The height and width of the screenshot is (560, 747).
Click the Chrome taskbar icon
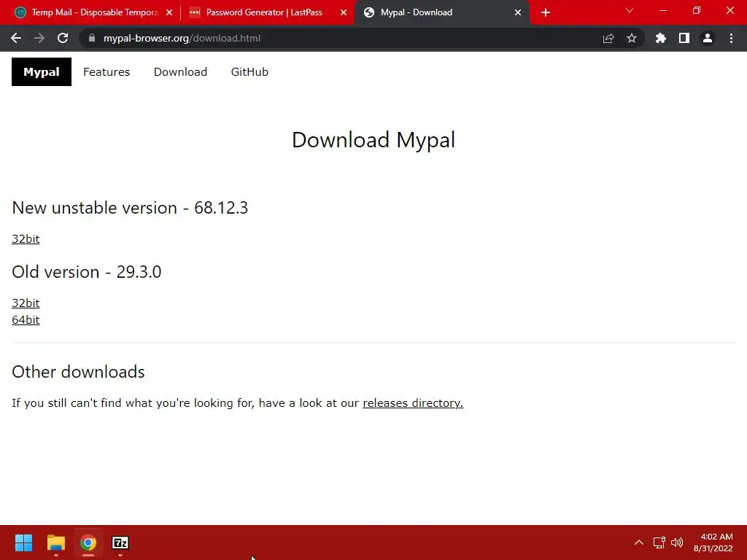[x=88, y=542]
